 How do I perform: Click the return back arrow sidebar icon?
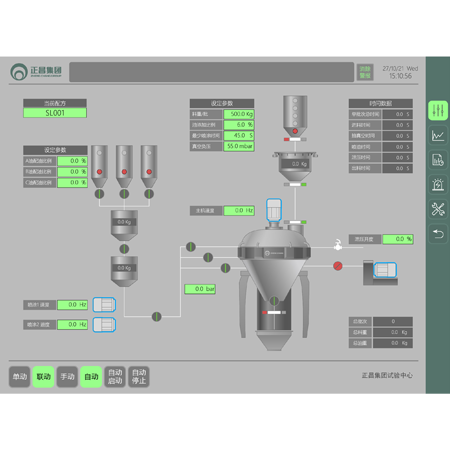[438, 234]
